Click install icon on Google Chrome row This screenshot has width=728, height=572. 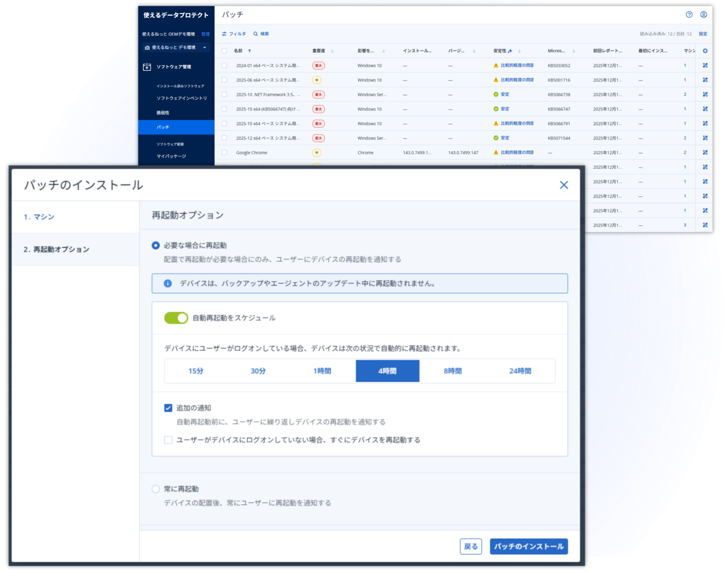tap(705, 152)
